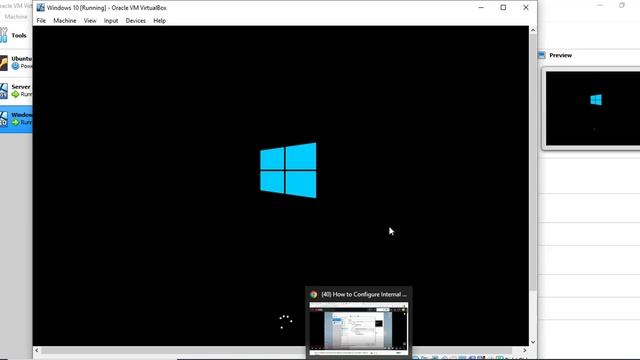Click the left arrow of the horizontal scrollbar
This screenshot has width=640, height=360.
pyautogui.click(x=37, y=350)
